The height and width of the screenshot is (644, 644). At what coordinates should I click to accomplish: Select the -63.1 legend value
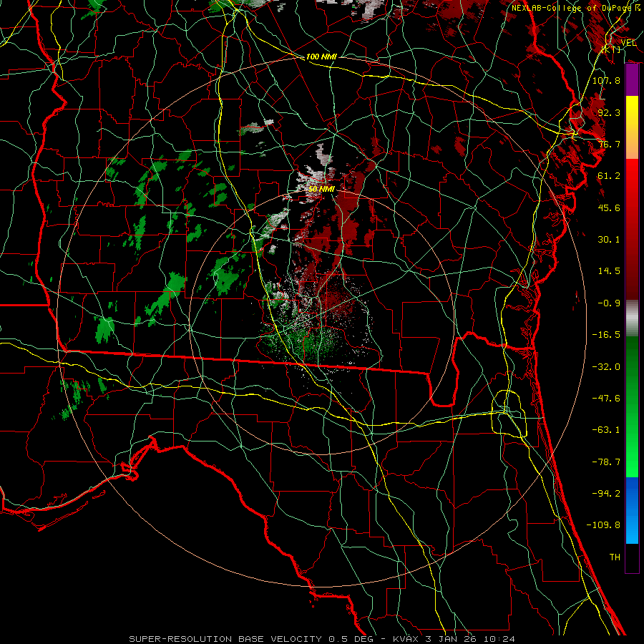(x=606, y=430)
